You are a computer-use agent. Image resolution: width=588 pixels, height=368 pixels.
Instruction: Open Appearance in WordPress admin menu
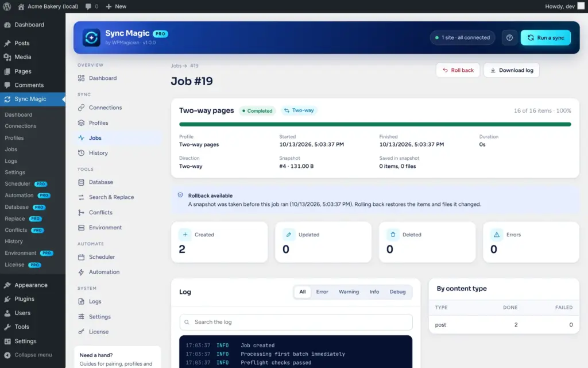pos(33,285)
